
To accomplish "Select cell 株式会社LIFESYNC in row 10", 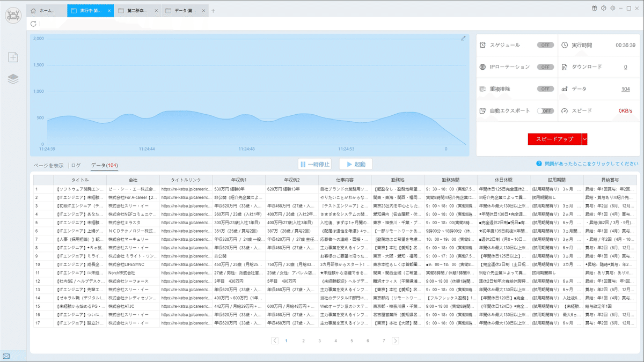I will [133, 264].
